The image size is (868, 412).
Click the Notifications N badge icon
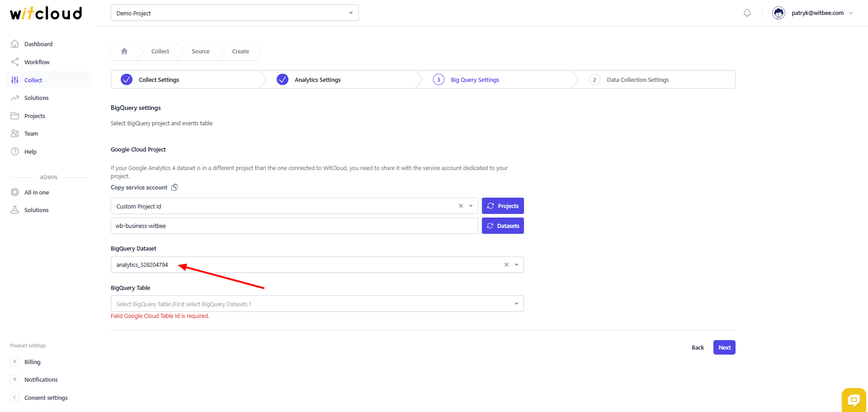[14, 379]
